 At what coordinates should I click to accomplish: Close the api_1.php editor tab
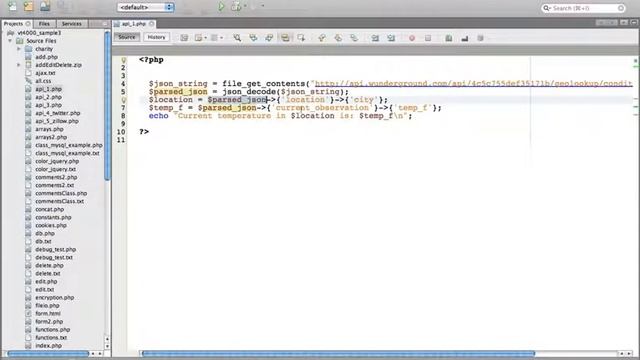[x=151, y=24]
